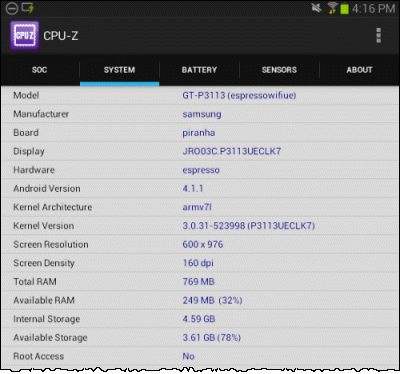Tap the 3.61 GB (78%) value
Viewport: 401px width, 374px height.
[x=212, y=338]
